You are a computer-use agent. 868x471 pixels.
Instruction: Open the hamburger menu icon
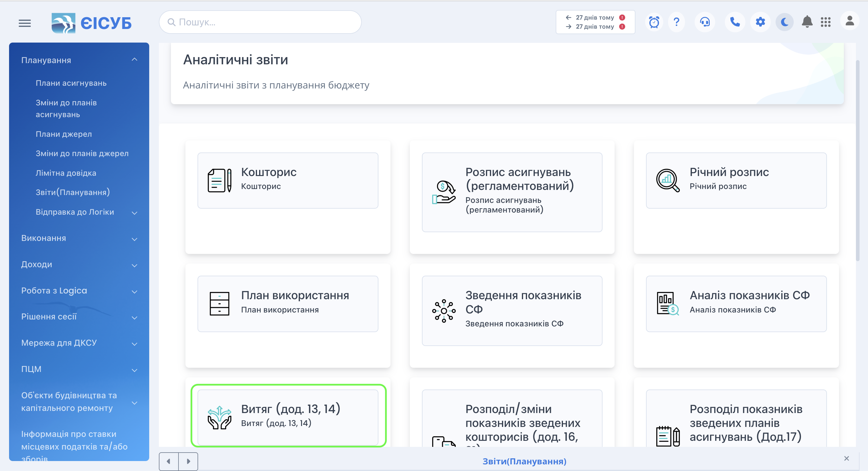(x=24, y=23)
